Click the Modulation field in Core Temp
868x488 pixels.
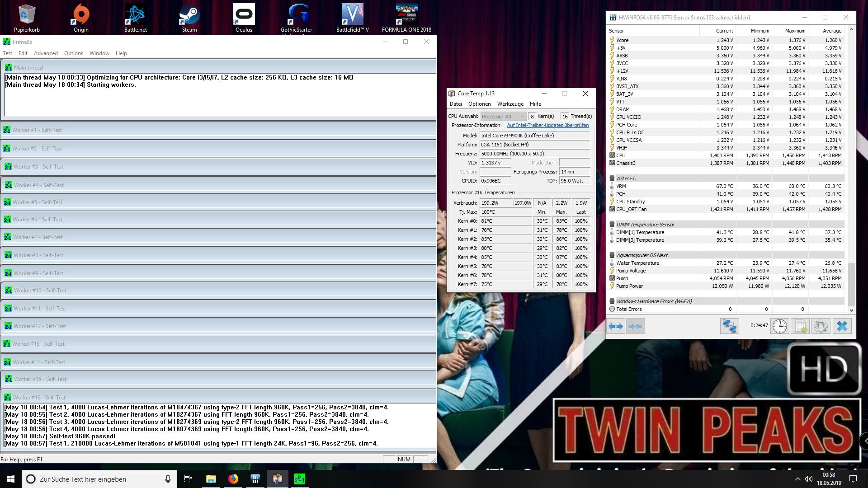click(x=575, y=163)
